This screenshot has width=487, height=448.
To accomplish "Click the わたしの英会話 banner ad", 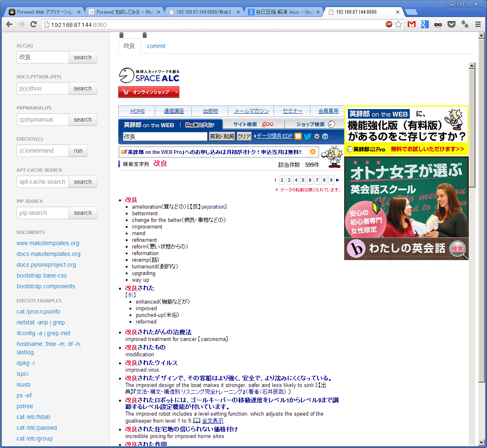I will pos(406,208).
